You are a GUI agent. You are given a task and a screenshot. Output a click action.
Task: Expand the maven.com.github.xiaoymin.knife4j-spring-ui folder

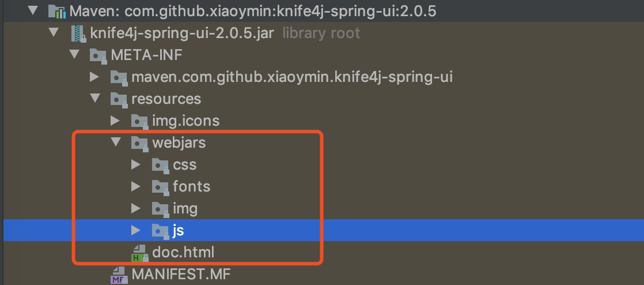point(94,77)
